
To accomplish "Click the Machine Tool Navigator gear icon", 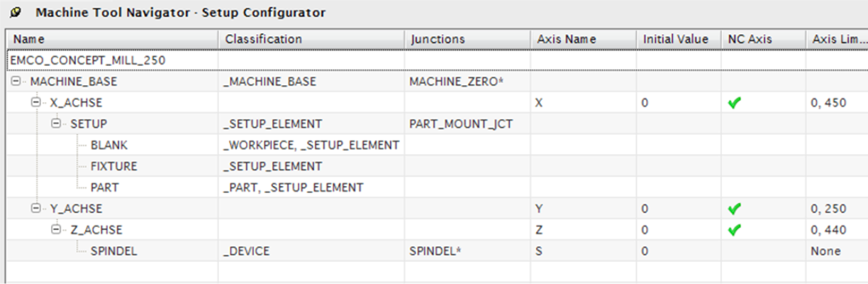I will pyautogui.click(x=16, y=13).
